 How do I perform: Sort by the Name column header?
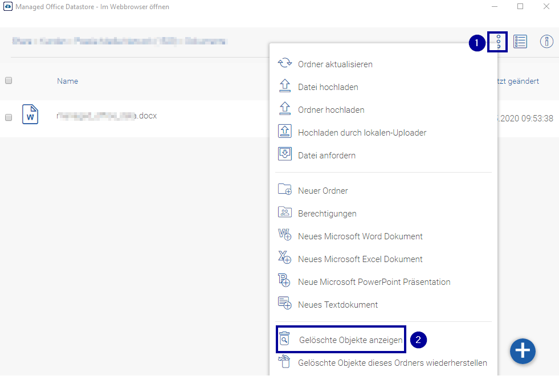[x=67, y=81]
